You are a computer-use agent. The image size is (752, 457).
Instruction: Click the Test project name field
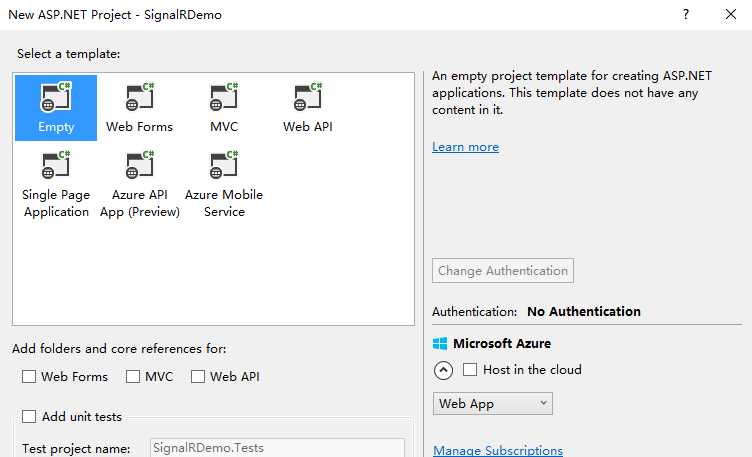click(277, 448)
